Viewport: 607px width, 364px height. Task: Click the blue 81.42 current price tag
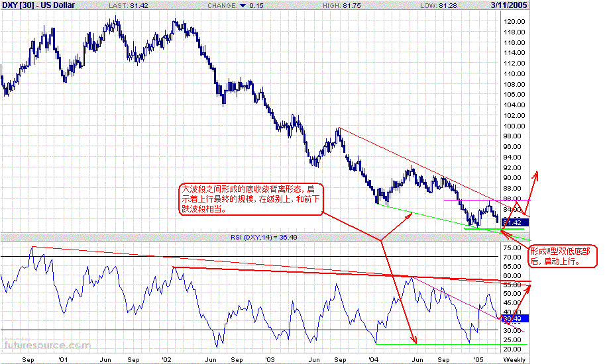pos(515,222)
